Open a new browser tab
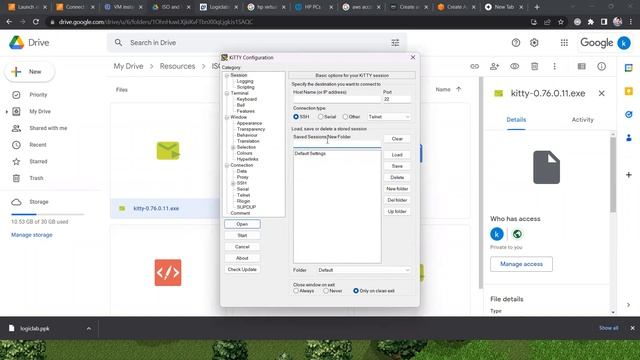 [x=537, y=7]
